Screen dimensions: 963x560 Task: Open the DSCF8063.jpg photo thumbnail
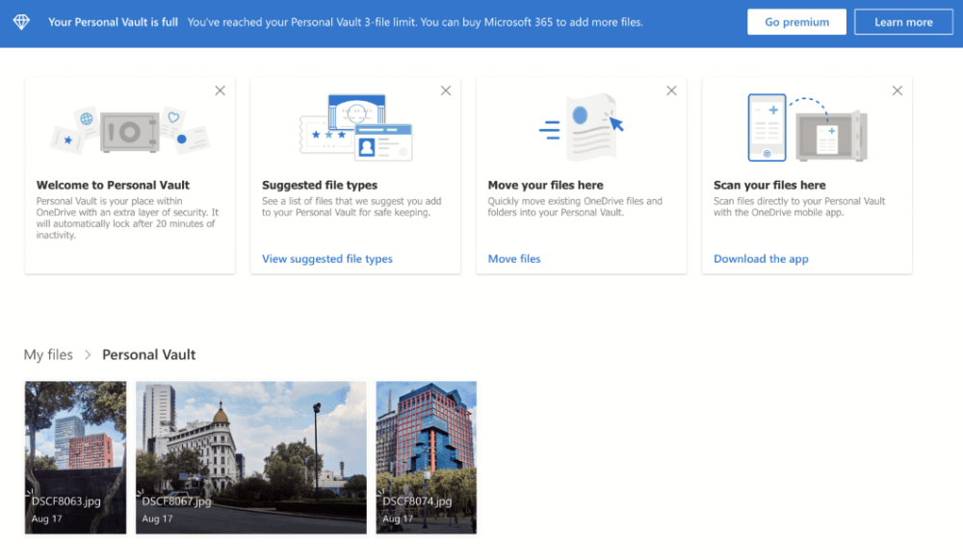[75, 457]
